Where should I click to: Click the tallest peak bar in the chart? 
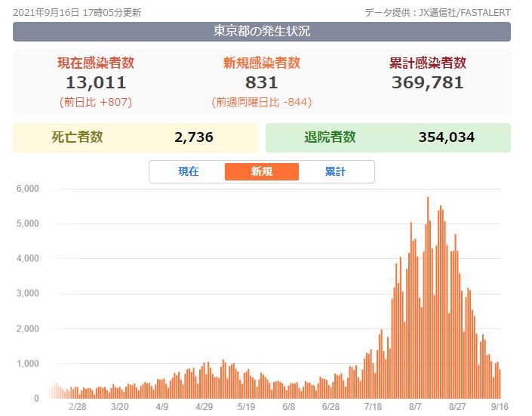[428, 297]
